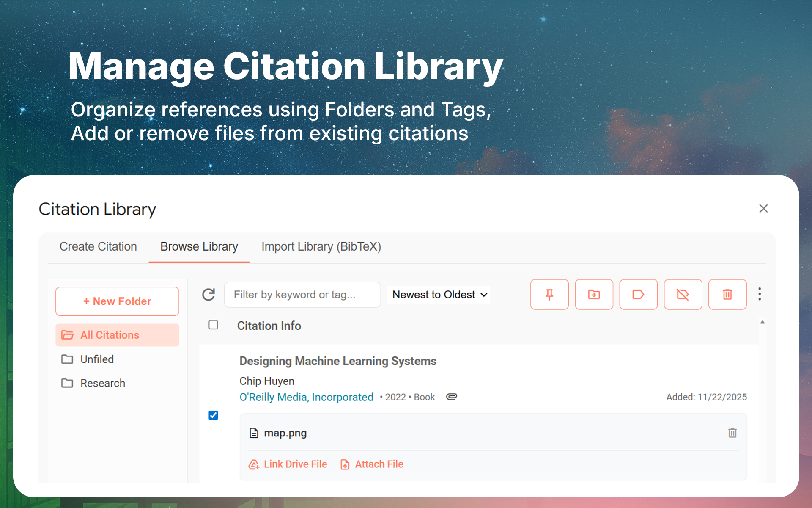Click the + New Folder button
This screenshot has height=508, width=812.
[117, 301]
